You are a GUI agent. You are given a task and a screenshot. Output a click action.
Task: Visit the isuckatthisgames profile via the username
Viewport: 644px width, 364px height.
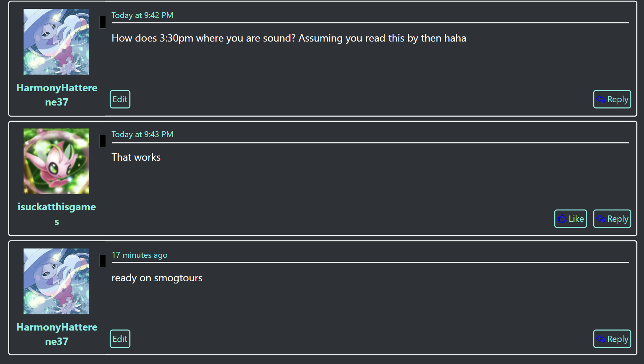coord(57,214)
